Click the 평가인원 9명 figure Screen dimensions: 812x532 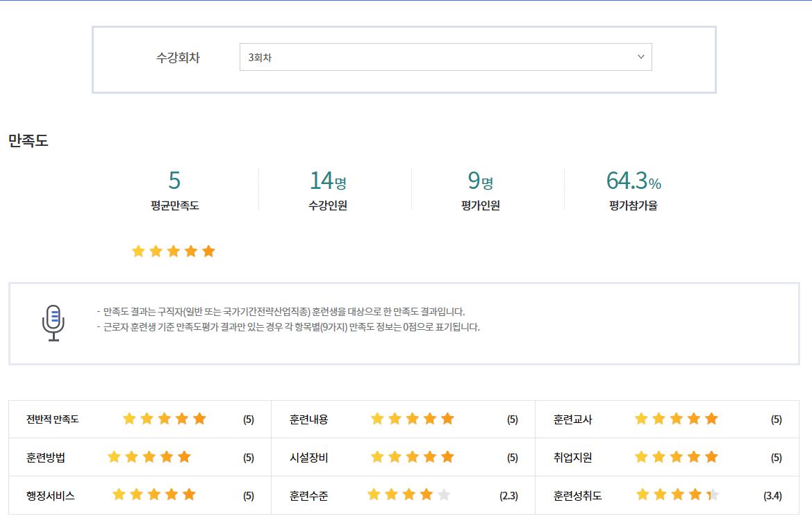tap(481, 181)
